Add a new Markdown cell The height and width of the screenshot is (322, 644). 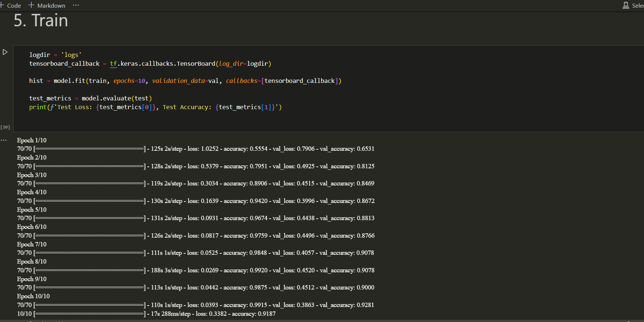pyautogui.click(x=47, y=5)
